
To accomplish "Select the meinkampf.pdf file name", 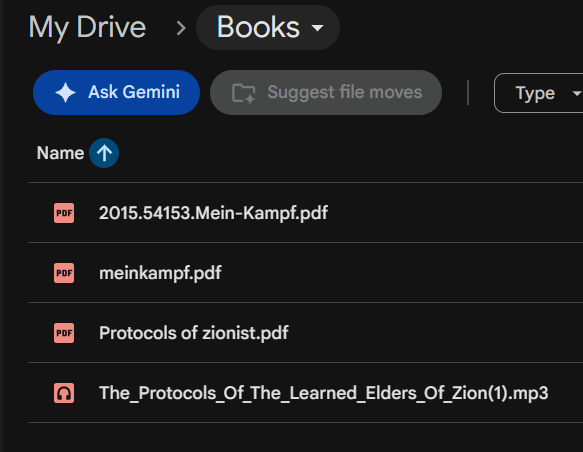I will pyautogui.click(x=160, y=273).
